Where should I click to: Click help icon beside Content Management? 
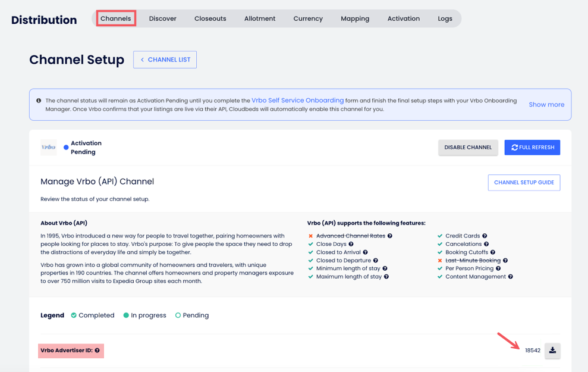coord(510,277)
